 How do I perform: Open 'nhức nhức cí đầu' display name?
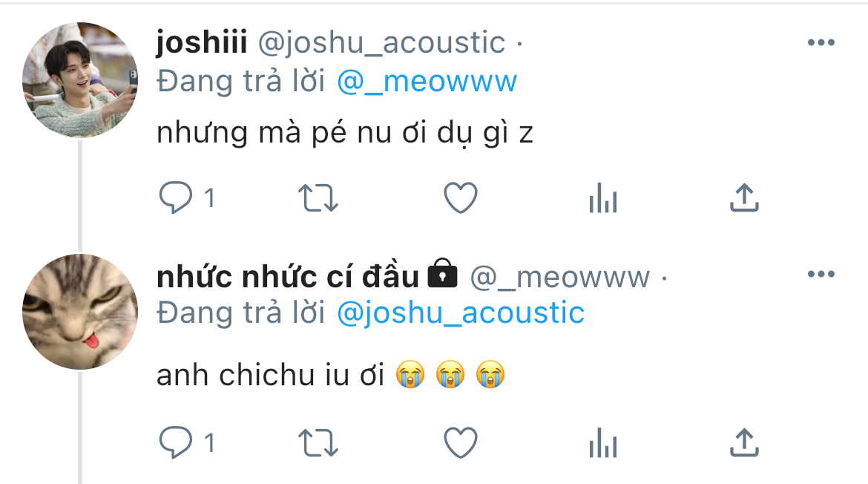pyautogui.click(x=288, y=276)
